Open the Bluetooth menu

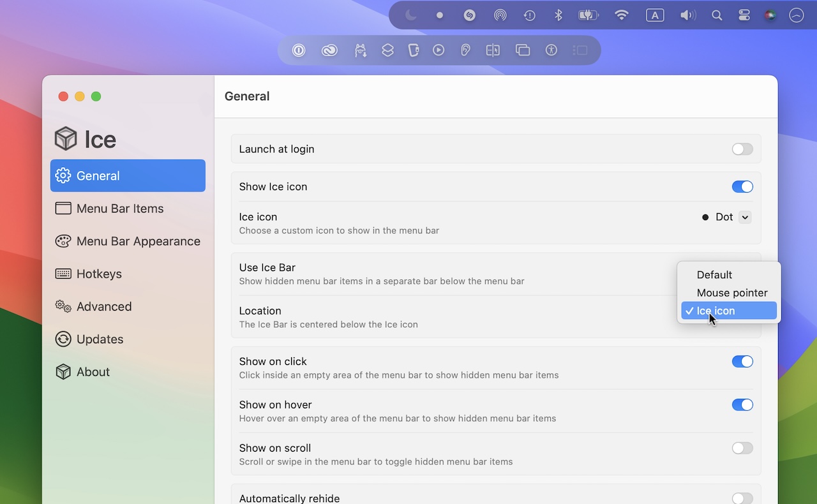558,15
